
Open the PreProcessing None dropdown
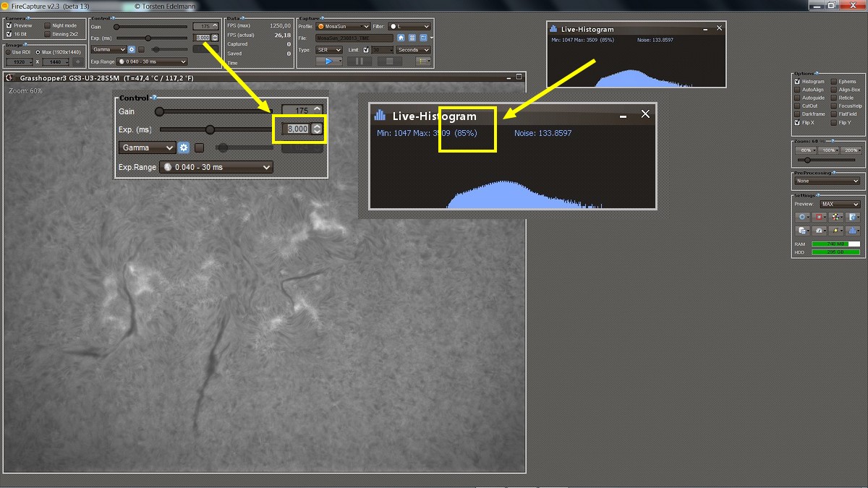pos(827,181)
